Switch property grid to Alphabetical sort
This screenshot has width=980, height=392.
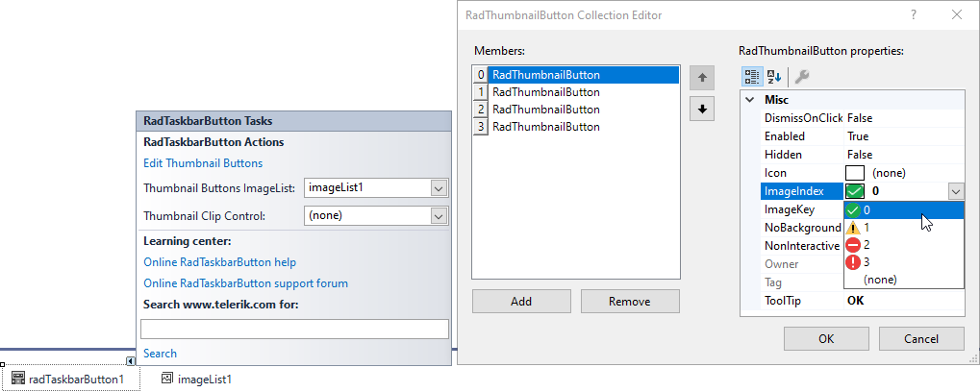click(x=774, y=76)
